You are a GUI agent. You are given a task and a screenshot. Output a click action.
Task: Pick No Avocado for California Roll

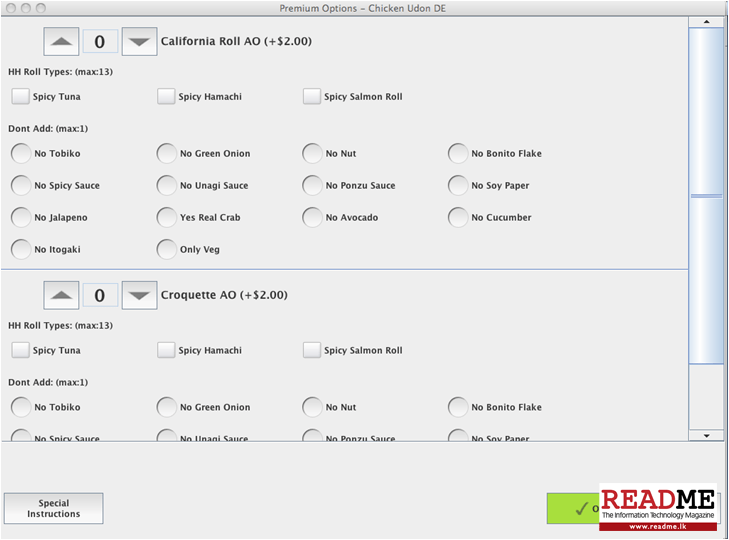(313, 217)
